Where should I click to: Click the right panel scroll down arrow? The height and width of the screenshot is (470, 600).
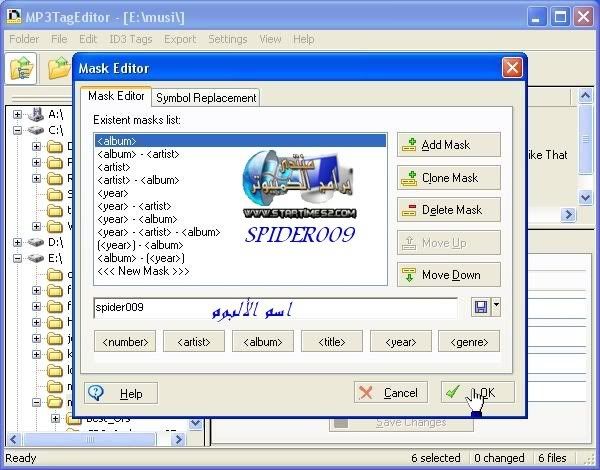point(585,197)
